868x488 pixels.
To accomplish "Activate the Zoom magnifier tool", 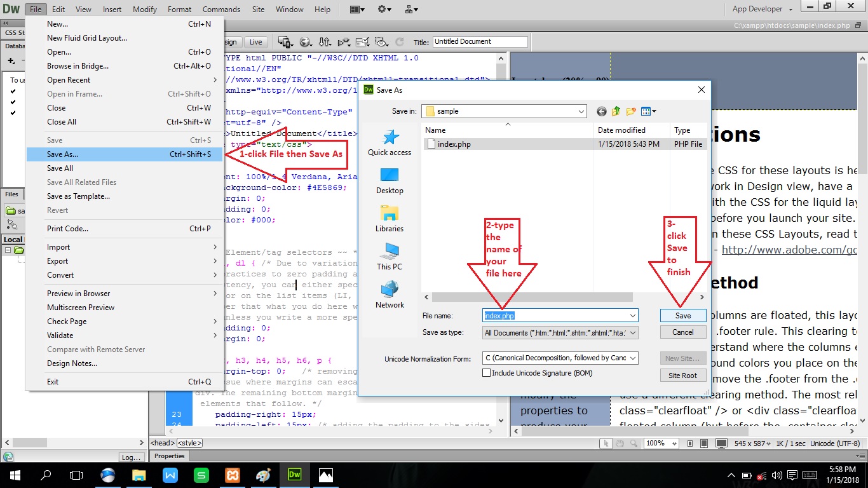I will click(x=633, y=443).
